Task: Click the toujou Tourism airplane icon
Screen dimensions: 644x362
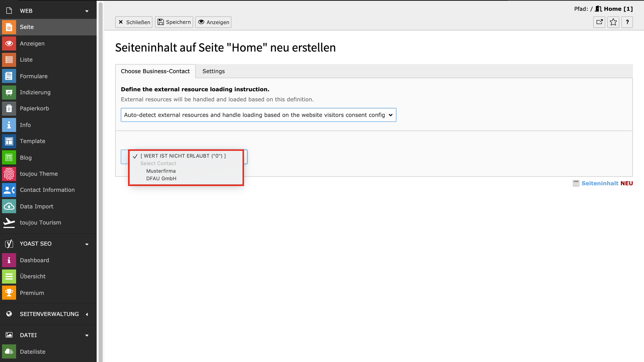Action: [9, 223]
